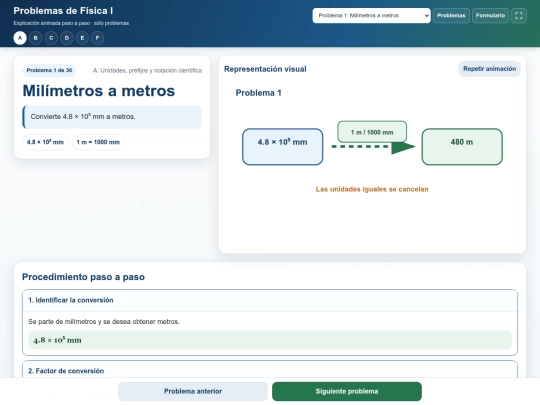
Task: Click the Milímetros a metros title
Action: (99, 91)
